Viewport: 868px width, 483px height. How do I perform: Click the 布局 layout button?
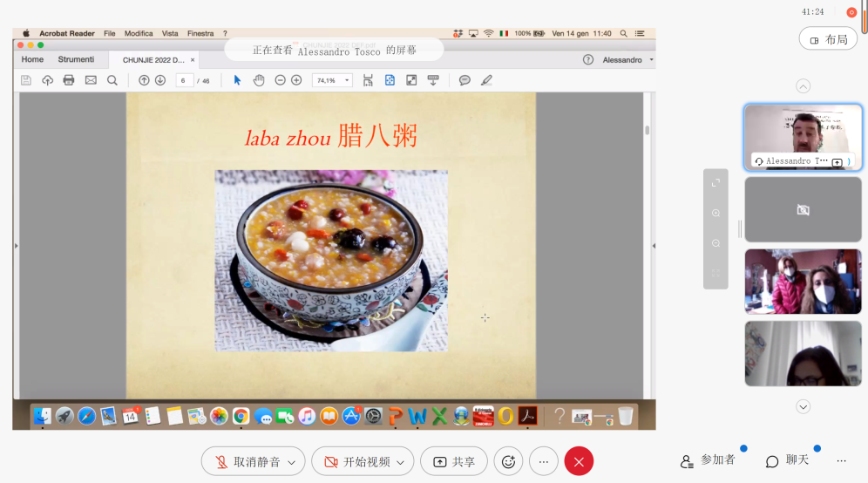(828, 39)
